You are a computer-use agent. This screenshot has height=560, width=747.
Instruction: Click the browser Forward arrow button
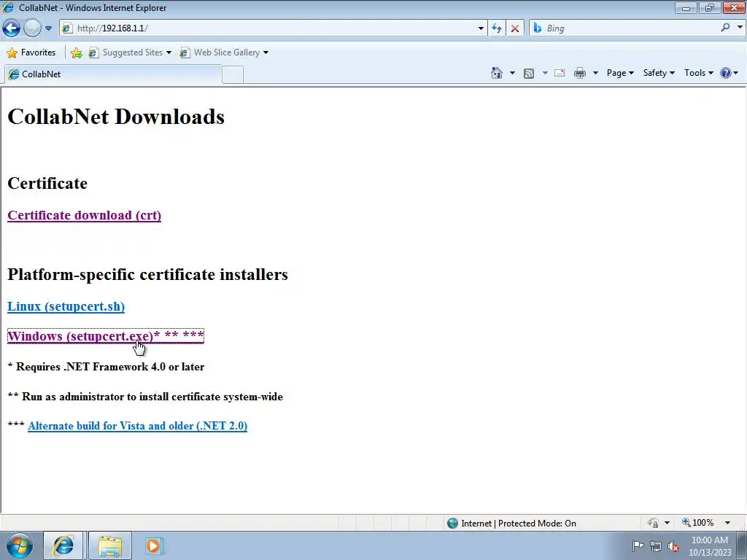tap(32, 28)
